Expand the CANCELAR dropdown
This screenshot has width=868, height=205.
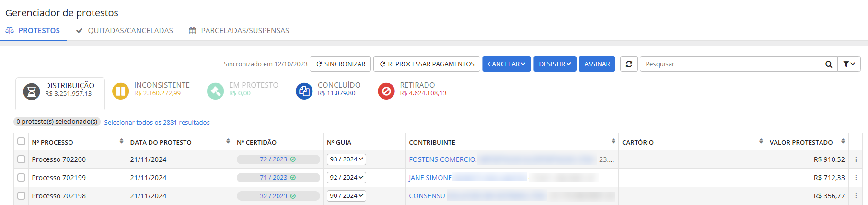(x=506, y=64)
